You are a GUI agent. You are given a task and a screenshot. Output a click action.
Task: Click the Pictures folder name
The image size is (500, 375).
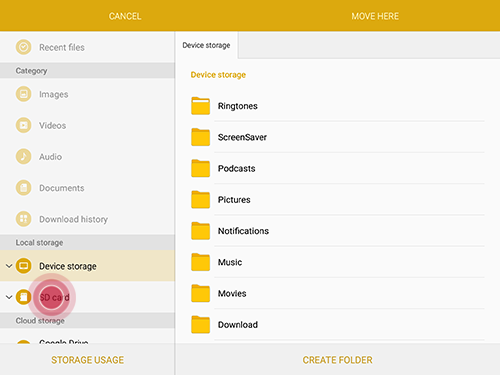(x=234, y=200)
